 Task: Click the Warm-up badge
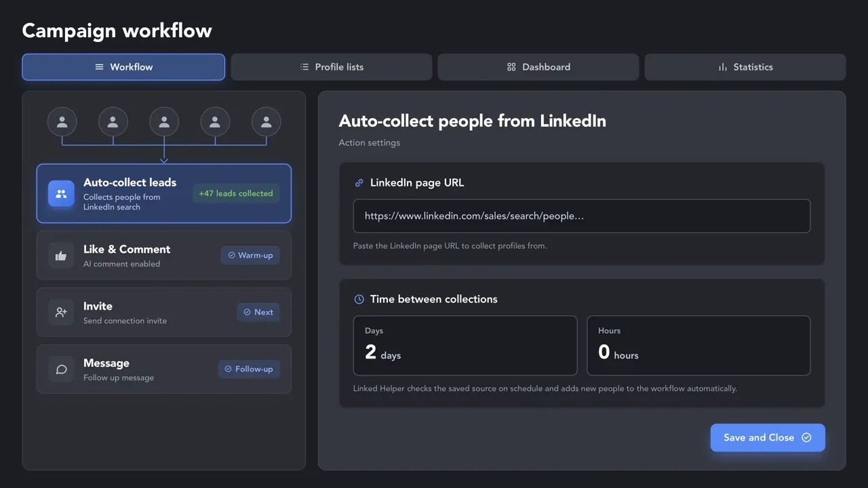click(x=250, y=256)
